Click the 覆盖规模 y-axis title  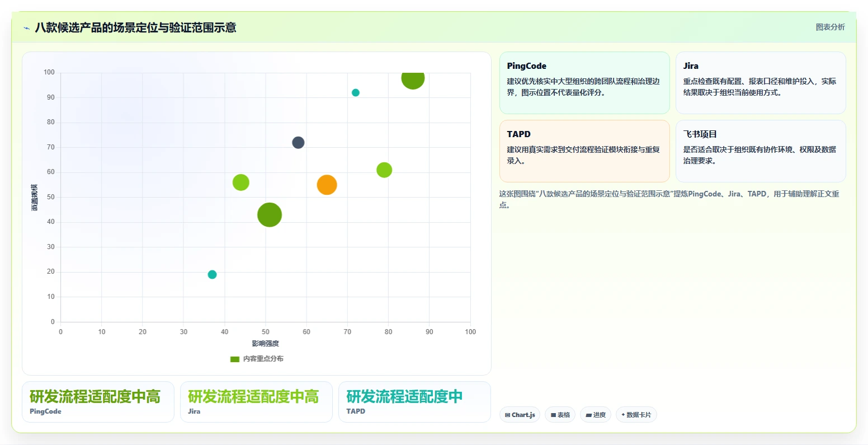click(35, 197)
